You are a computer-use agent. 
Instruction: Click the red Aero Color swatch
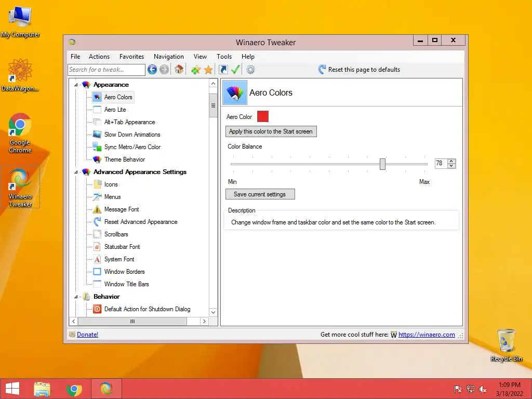point(263,116)
